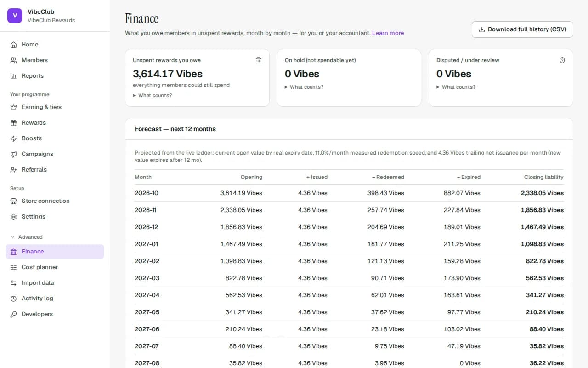Expand What counts under Disputed

point(456,87)
